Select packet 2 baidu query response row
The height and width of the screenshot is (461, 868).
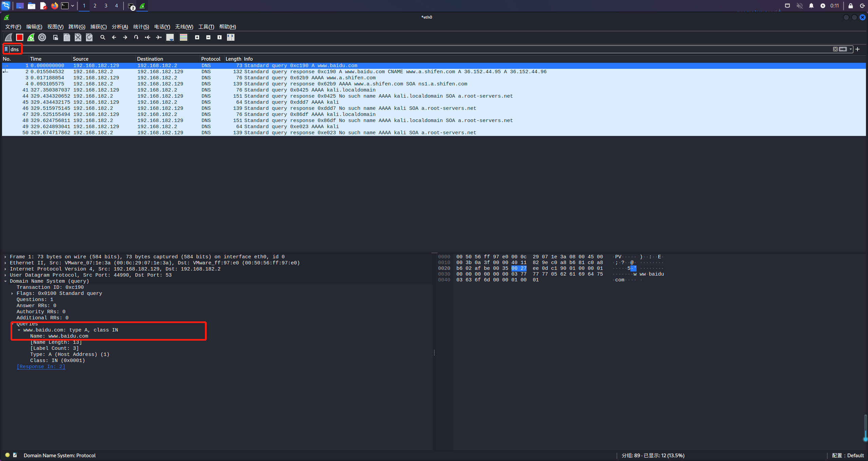tap(434, 72)
